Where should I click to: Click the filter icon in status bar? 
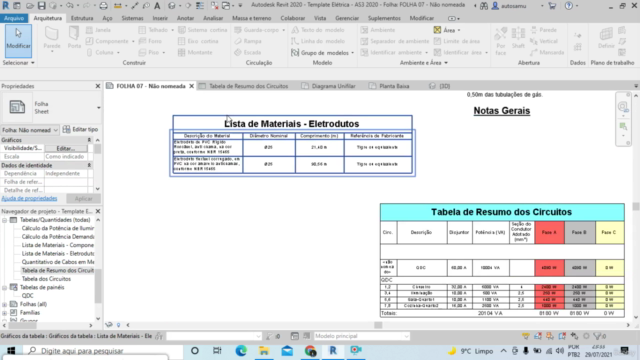pyautogui.click(x=599, y=336)
